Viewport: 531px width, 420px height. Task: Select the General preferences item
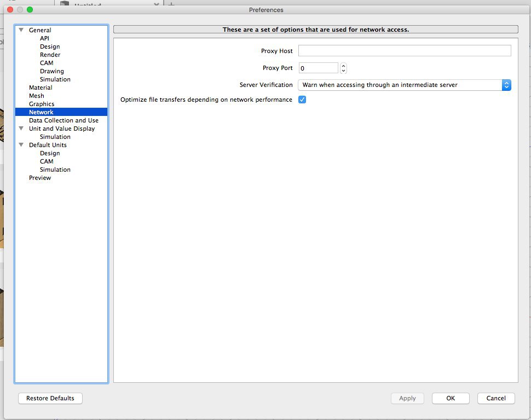tap(40, 30)
